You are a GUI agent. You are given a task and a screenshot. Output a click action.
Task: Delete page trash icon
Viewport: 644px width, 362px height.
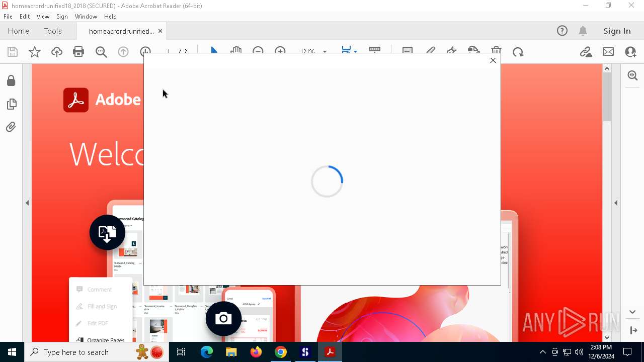(496, 51)
